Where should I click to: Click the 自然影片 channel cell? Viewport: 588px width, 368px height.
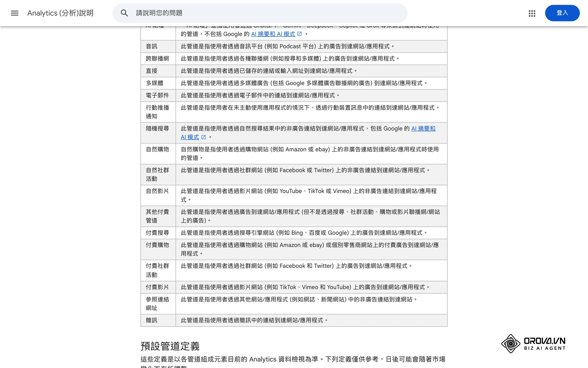(158, 195)
